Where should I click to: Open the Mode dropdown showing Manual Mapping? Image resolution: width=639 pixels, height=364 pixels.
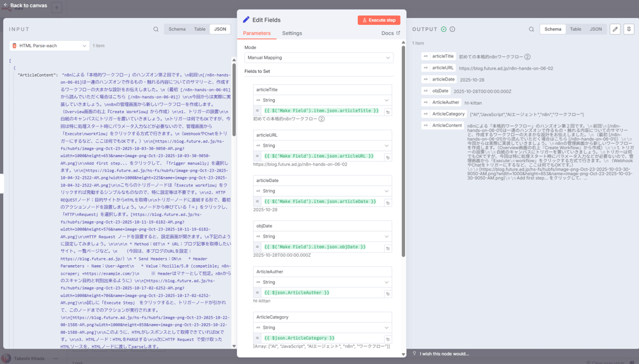(x=318, y=57)
